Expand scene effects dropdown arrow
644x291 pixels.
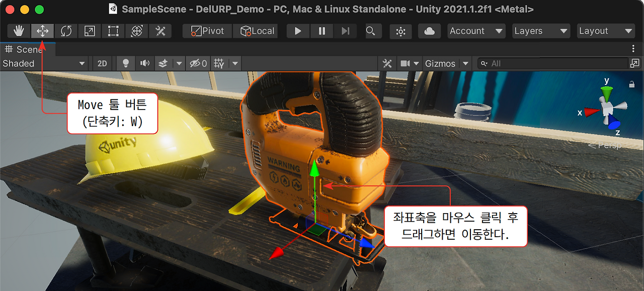pos(179,64)
